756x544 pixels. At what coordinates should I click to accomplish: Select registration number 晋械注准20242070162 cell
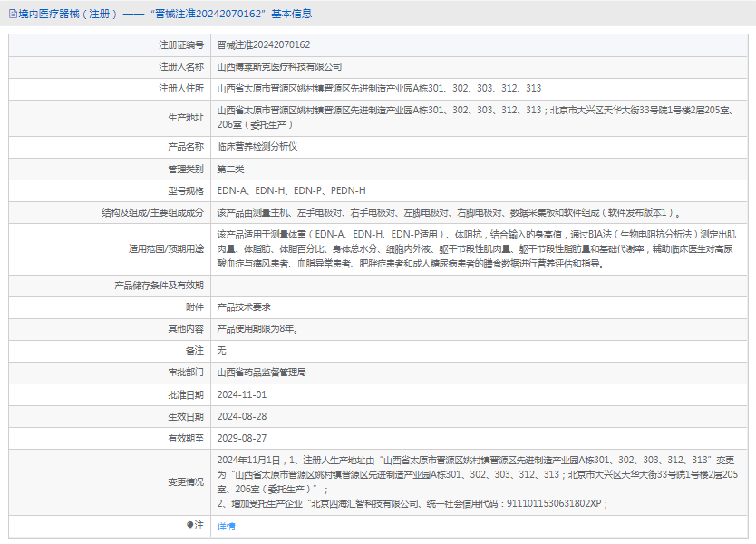[x=264, y=44]
